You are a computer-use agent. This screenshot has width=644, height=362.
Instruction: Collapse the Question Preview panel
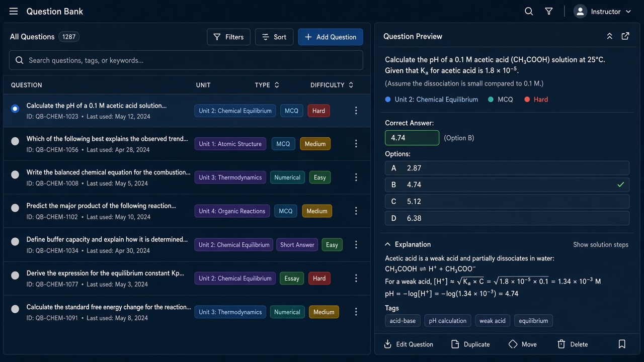pos(609,36)
